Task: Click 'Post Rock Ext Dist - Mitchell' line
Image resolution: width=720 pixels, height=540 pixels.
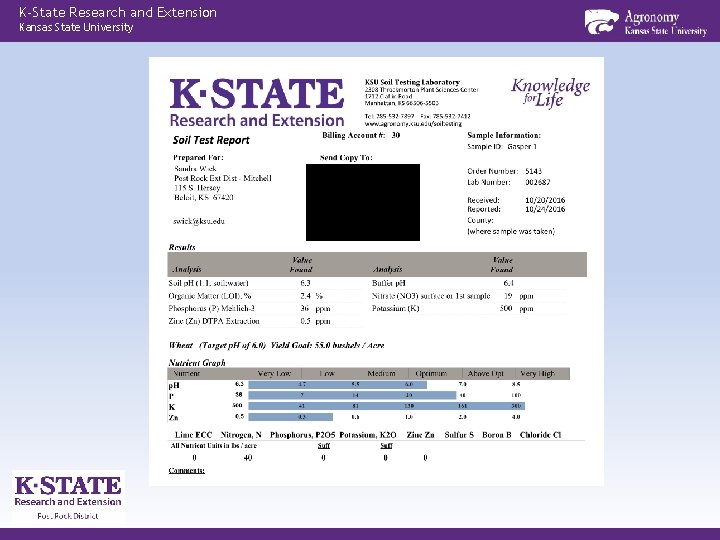Action: coord(223,178)
